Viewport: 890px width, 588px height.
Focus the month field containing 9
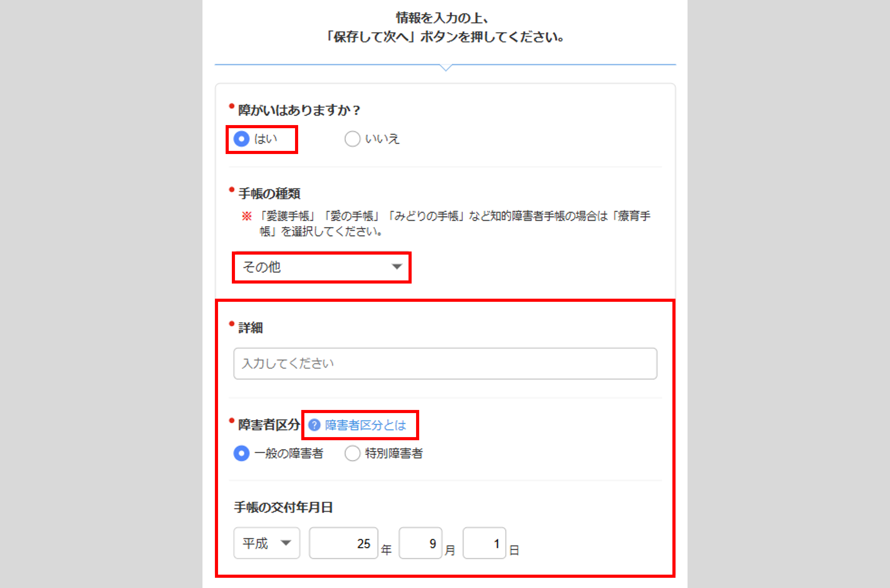coord(420,543)
